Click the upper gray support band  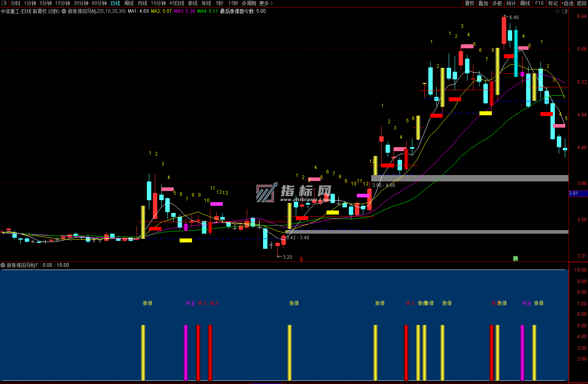pos(469,178)
